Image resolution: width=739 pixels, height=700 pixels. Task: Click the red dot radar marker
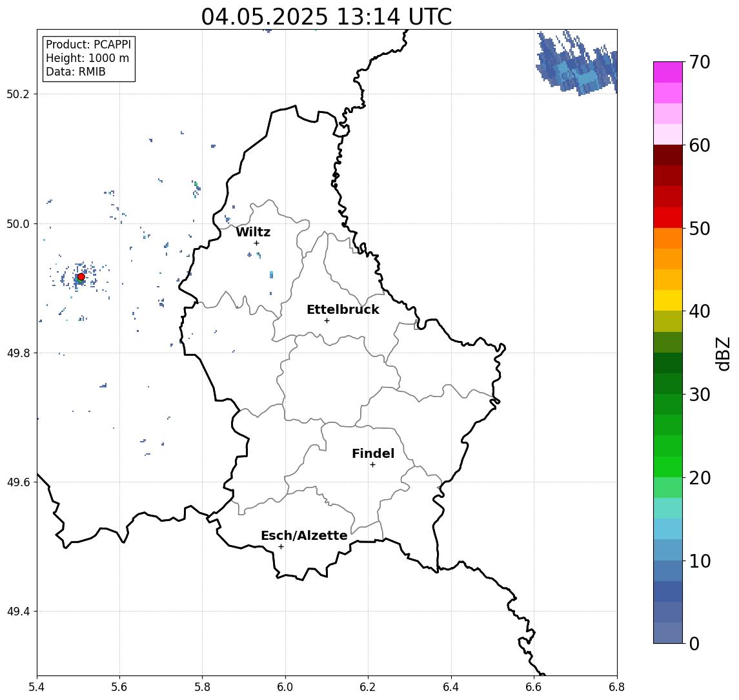81,277
